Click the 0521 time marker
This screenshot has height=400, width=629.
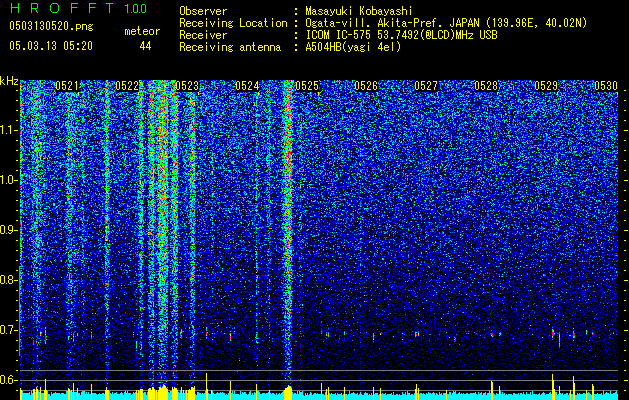[67, 86]
